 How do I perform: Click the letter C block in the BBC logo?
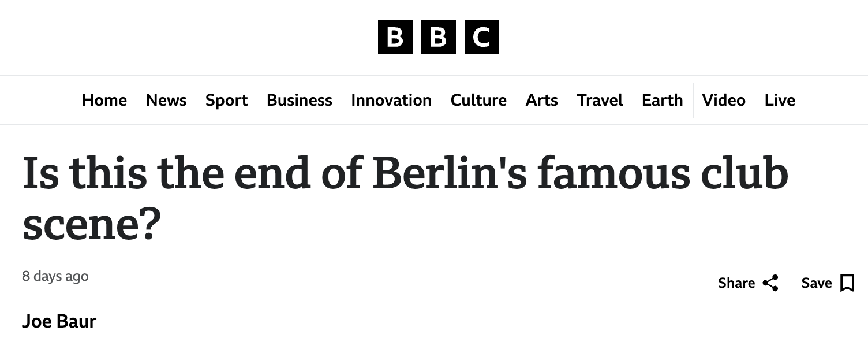[481, 37]
